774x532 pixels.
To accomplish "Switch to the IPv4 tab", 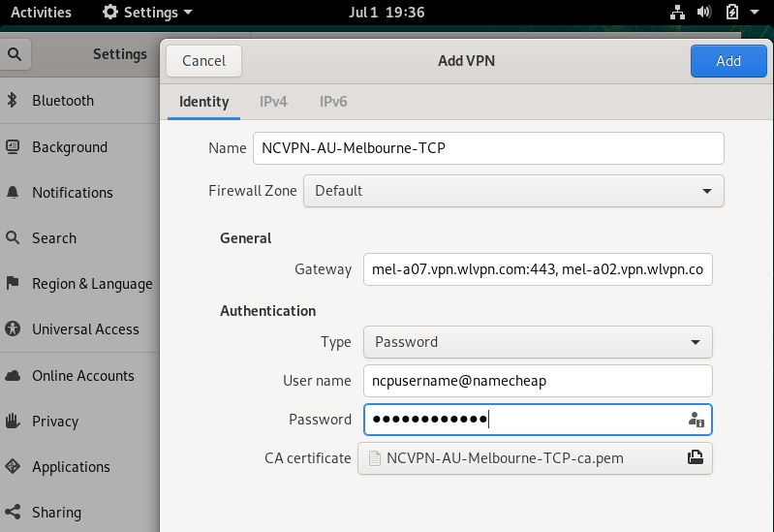I will pyautogui.click(x=273, y=102).
